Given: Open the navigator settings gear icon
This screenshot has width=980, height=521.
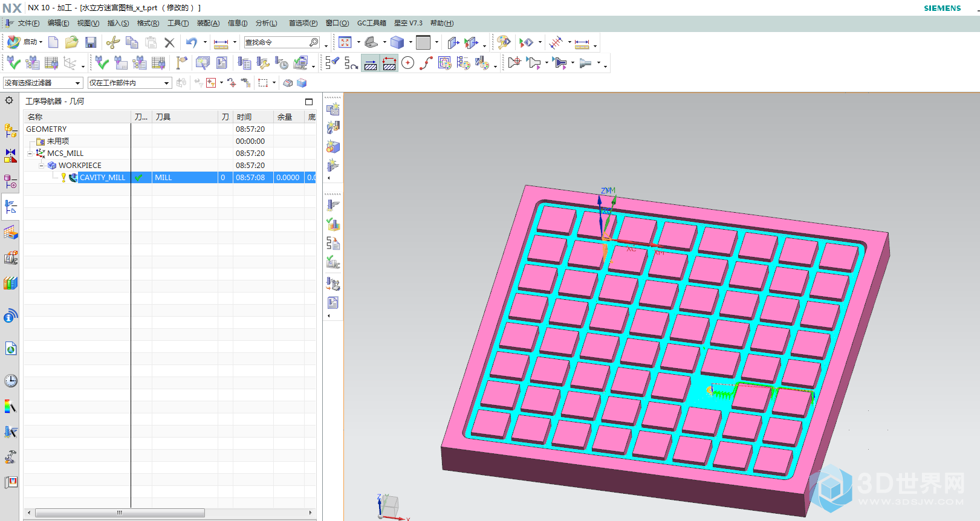Looking at the screenshot, I should (9, 100).
